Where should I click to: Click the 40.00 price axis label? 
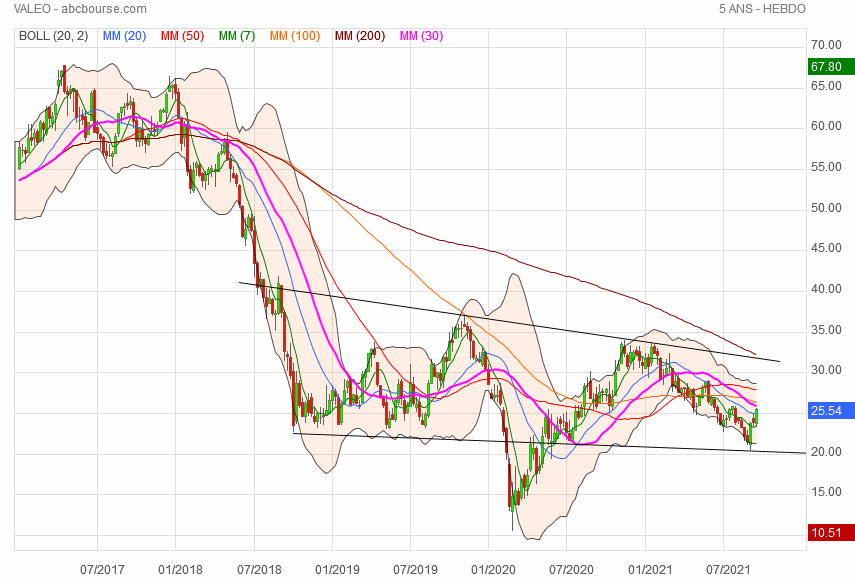(826, 289)
